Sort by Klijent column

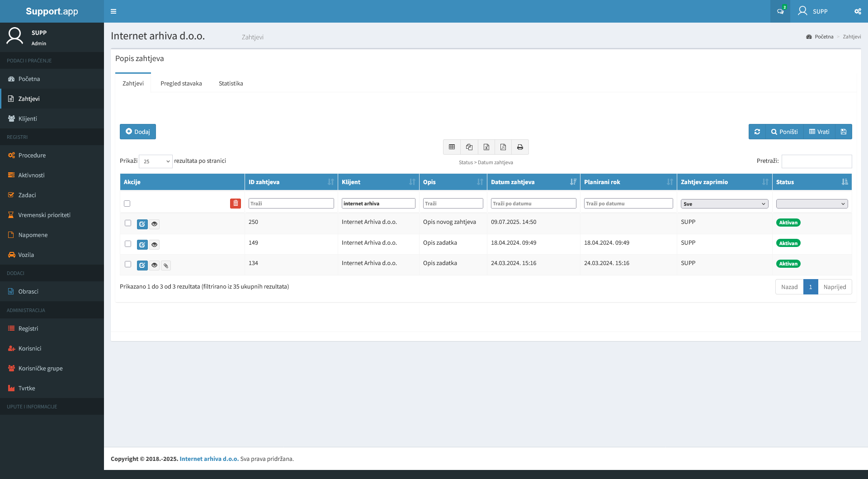point(378,182)
